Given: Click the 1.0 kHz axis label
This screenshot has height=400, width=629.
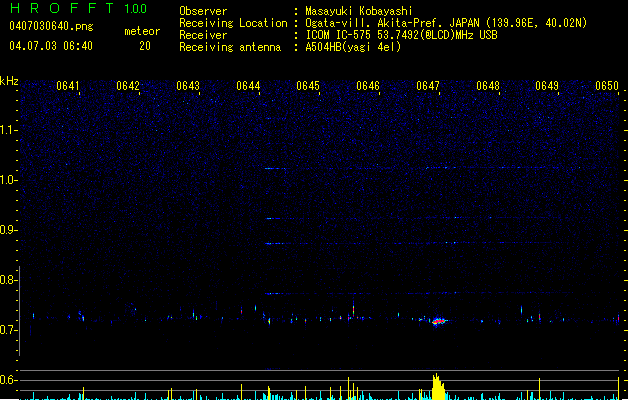Looking at the screenshot, I should pyautogui.click(x=8, y=180).
